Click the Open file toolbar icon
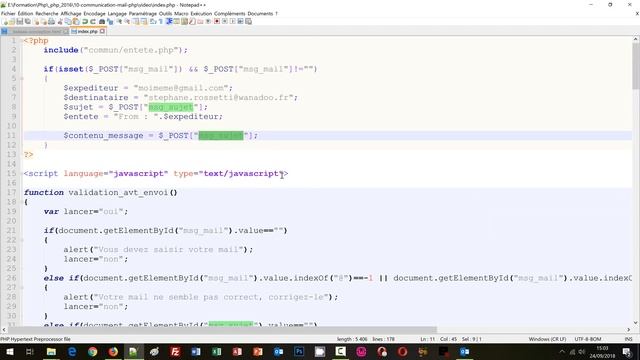This screenshot has height=360, width=640. tap(12, 21)
